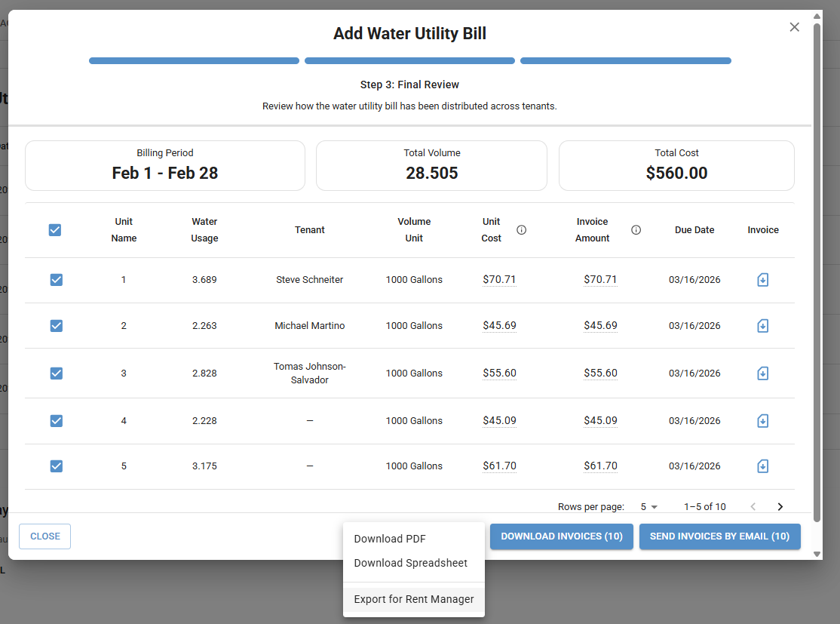The width and height of the screenshot is (840, 624).
Task: Select Download Spreadsheet menu option
Action: [411, 563]
